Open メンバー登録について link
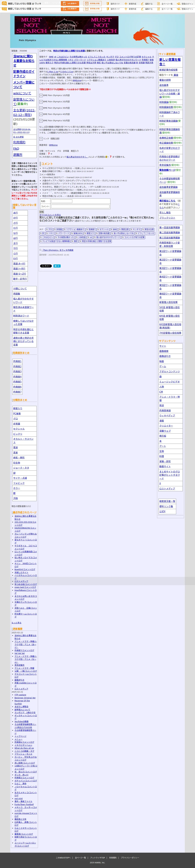The width and height of the screenshot is (195, 868). pos(24,85)
